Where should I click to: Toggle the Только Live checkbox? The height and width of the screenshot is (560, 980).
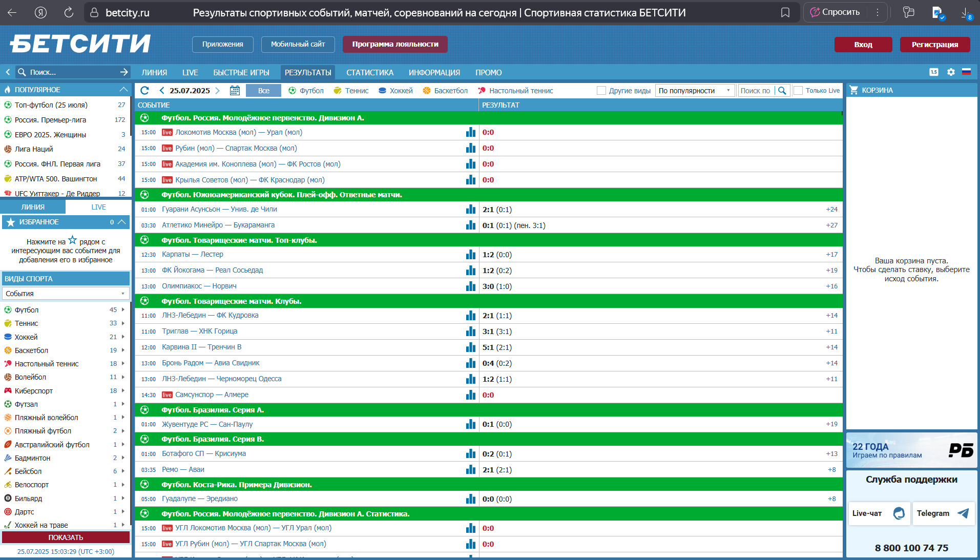(798, 91)
